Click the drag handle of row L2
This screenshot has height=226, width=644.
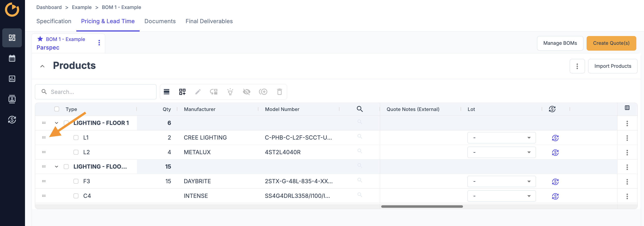44,152
